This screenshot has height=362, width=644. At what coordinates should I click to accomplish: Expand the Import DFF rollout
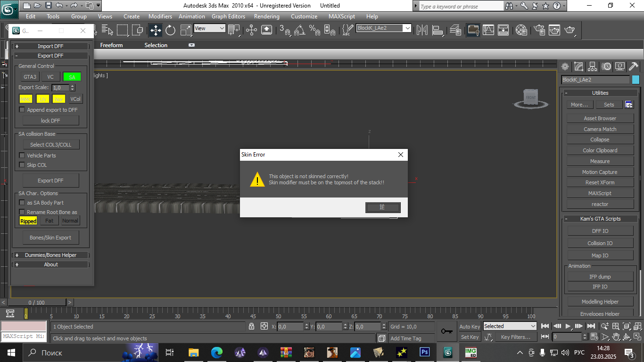(x=50, y=46)
